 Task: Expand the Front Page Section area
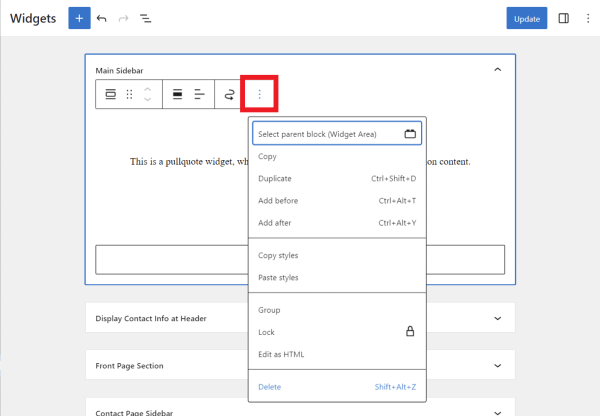click(x=497, y=366)
